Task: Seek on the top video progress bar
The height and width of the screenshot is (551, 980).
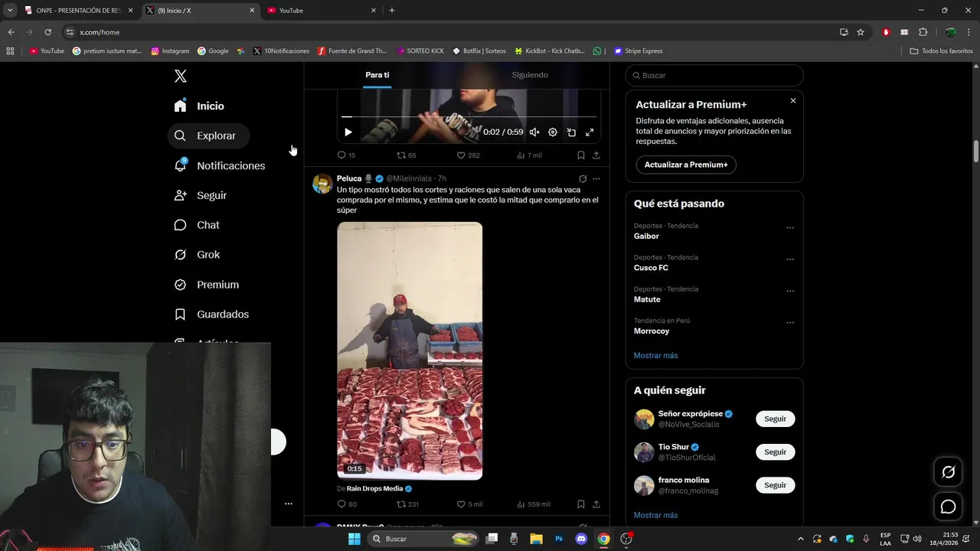Action: click(469, 117)
